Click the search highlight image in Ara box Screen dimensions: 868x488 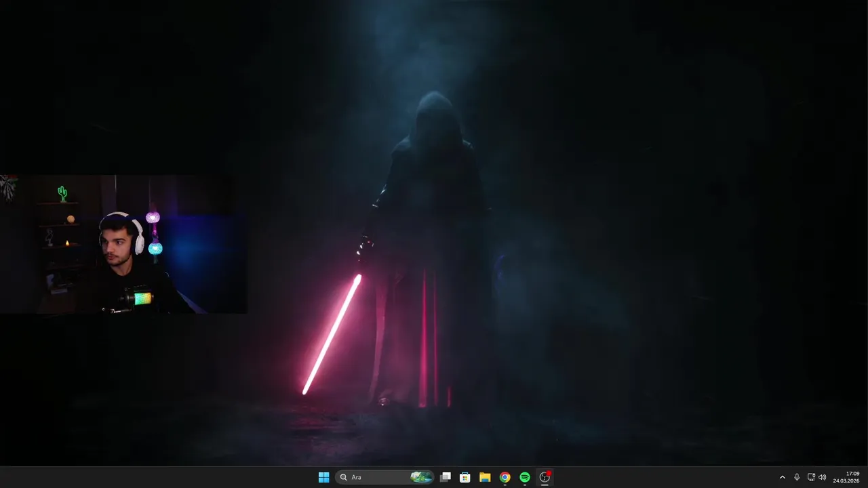point(421,477)
